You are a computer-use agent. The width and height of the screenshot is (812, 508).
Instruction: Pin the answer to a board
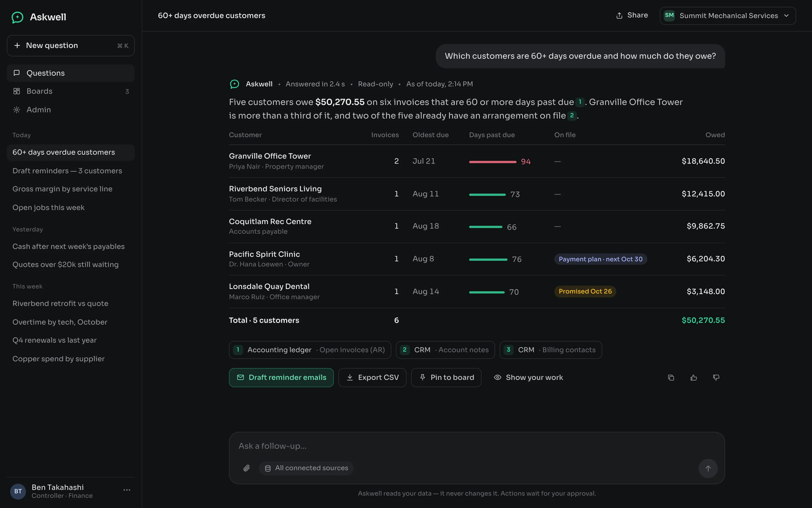click(x=446, y=378)
